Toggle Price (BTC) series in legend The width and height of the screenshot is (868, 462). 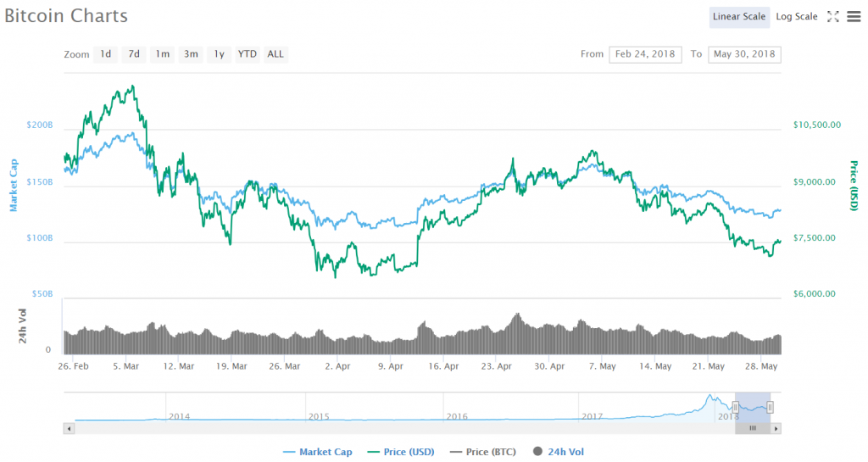pyautogui.click(x=483, y=452)
